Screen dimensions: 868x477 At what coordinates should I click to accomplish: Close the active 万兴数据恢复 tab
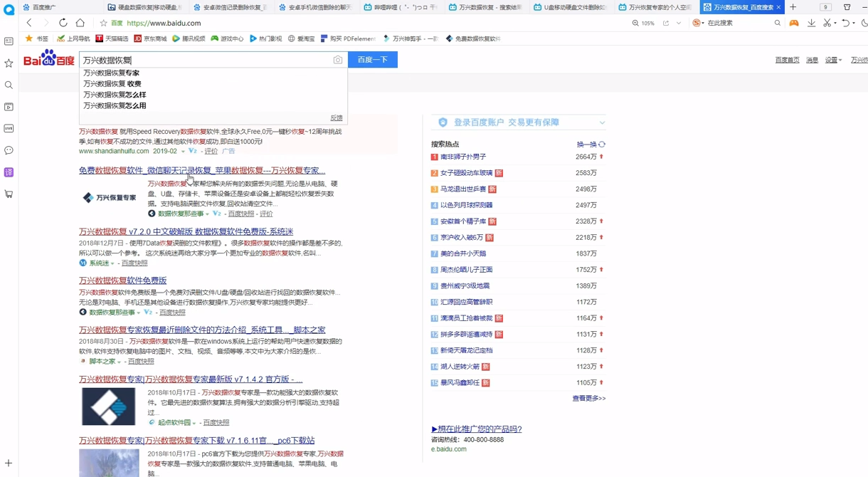tap(778, 7)
